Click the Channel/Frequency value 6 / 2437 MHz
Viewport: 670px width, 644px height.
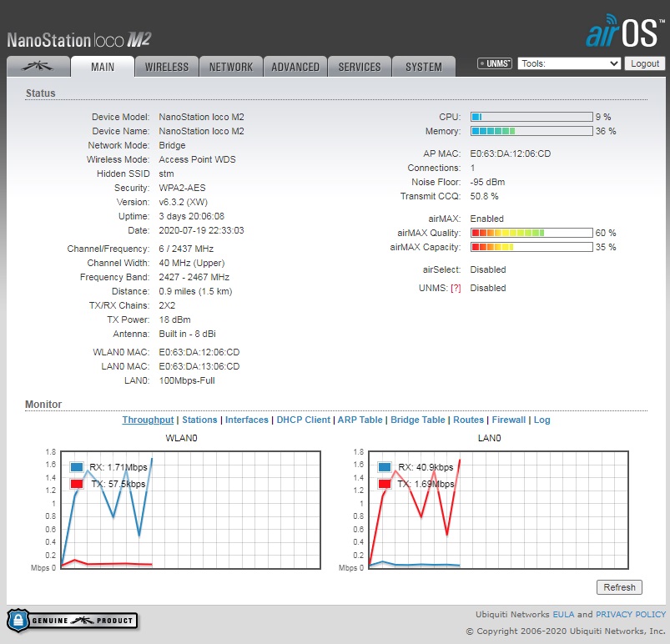tap(186, 249)
